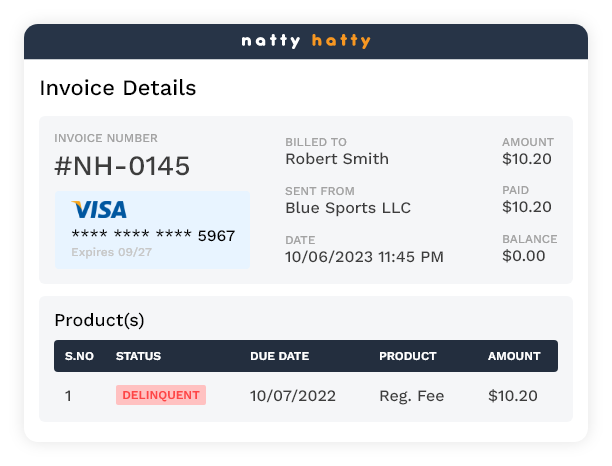Click the STATUS column header
The width and height of the screenshot is (612, 466).
tap(138, 356)
